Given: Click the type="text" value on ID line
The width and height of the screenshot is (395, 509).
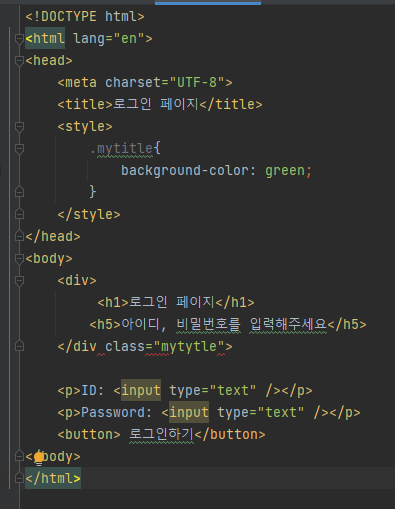Looking at the screenshot, I should pos(233,390).
